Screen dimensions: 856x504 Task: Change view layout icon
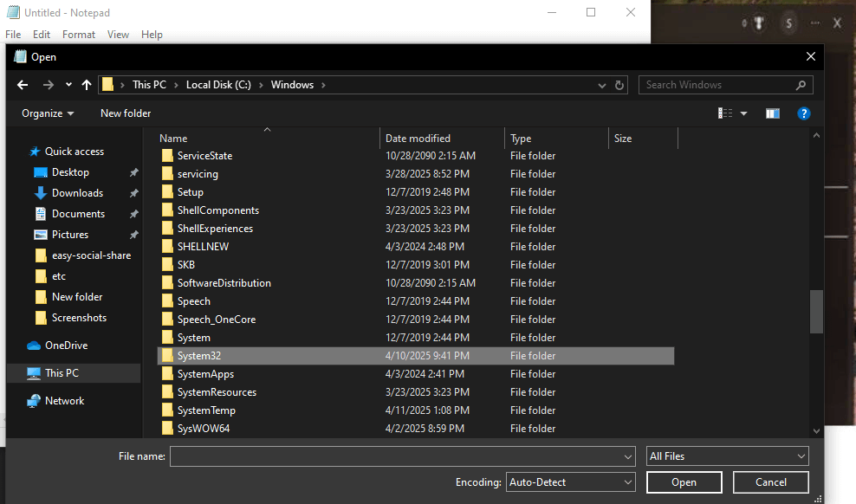(x=725, y=113)
